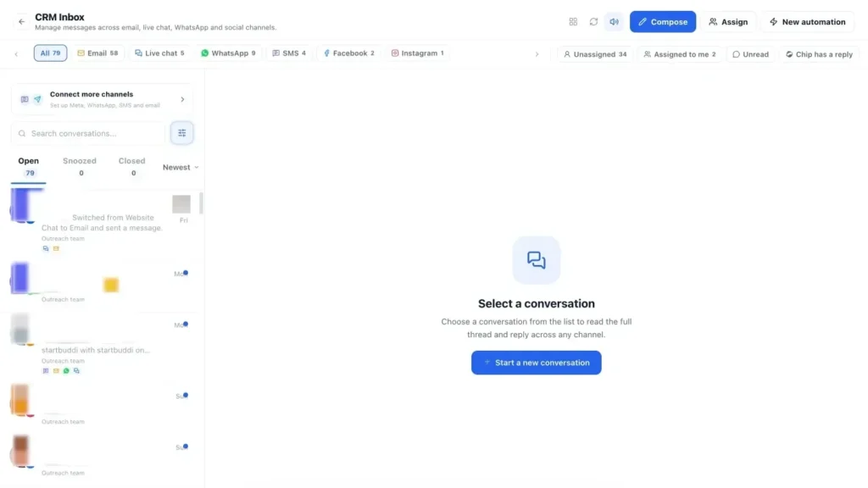Filter by Email channel
The image size is (868, 488).
tap(97, 53)
